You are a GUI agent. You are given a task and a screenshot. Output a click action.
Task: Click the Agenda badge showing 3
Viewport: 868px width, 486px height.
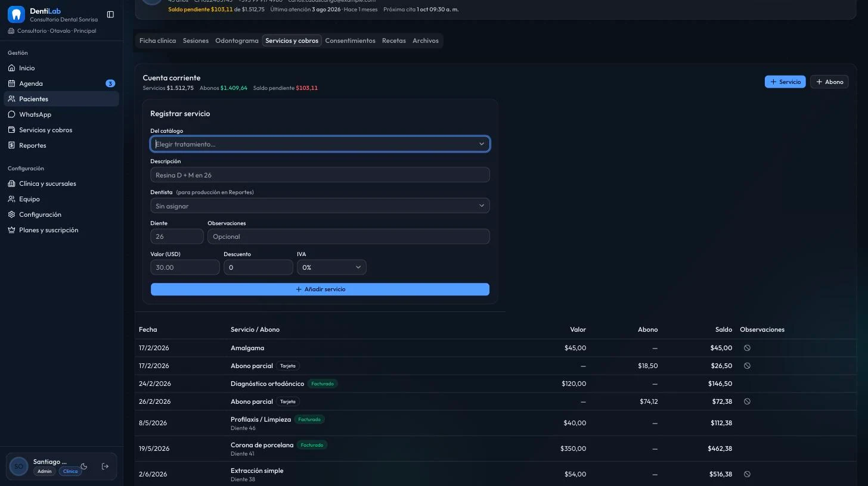[110, 83]
